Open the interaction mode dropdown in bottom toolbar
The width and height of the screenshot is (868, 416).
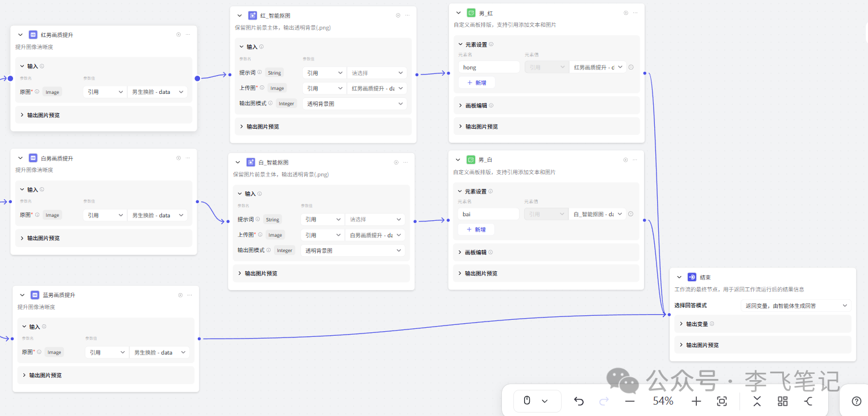537,401
